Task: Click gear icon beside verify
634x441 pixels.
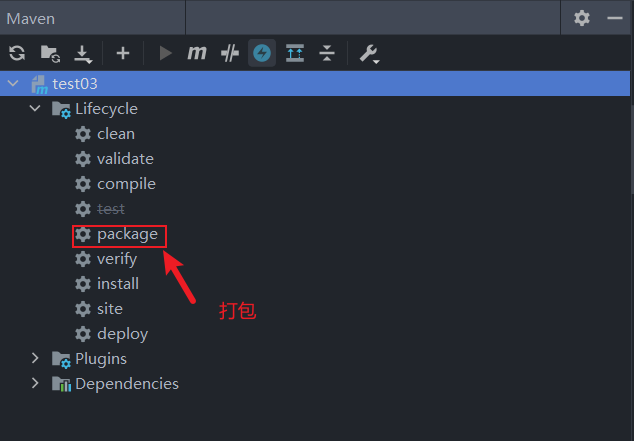Action: tap(83, 259)
